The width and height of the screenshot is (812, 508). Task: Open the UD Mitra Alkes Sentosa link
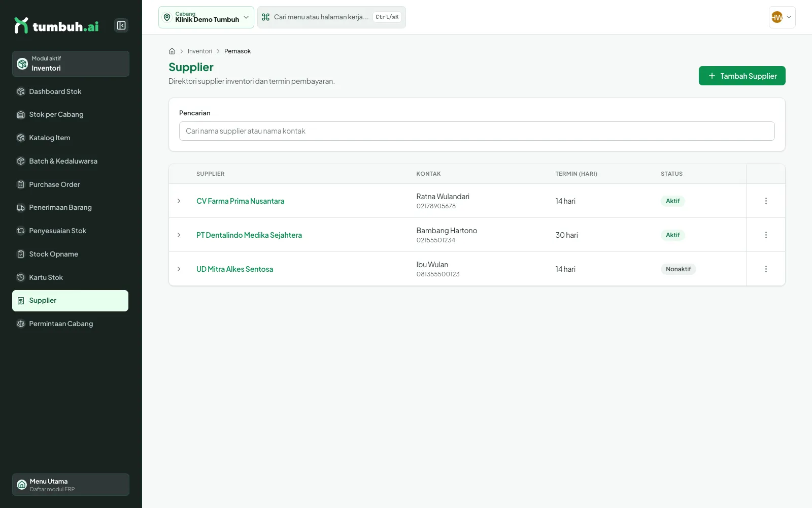(234, 269)
